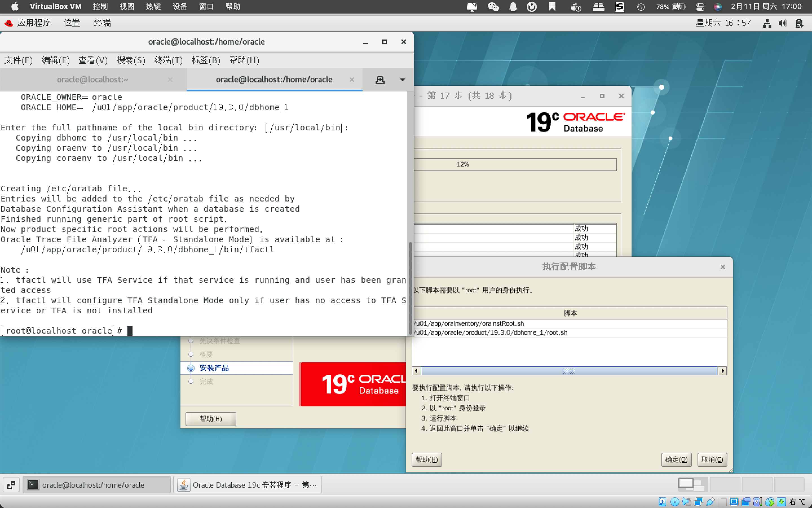Select the orainstRoot.sh script row

tap(570, 323)
